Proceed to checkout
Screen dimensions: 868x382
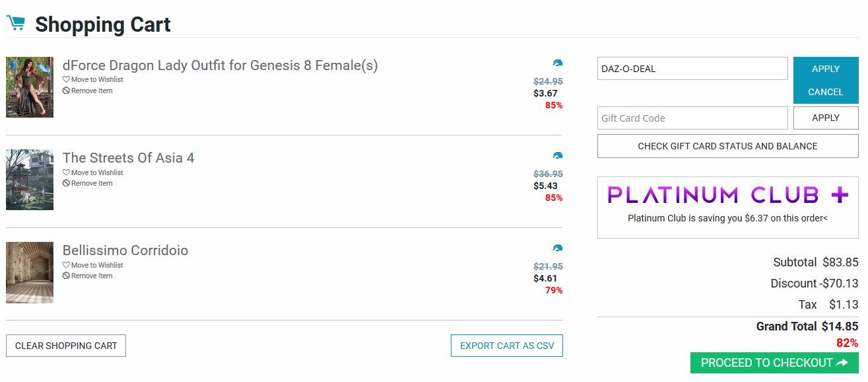pyautogui.click(x=774, y=363)
